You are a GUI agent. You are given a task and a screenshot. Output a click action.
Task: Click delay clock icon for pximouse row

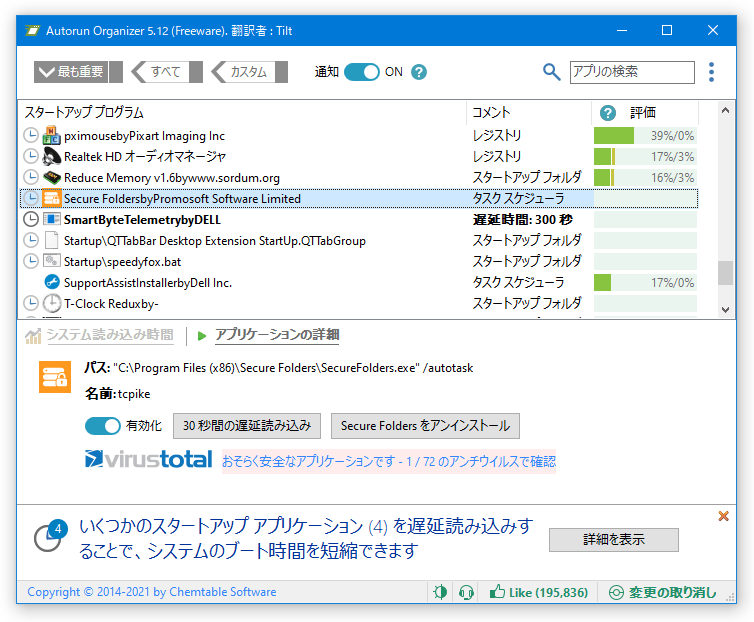(31, 136)
